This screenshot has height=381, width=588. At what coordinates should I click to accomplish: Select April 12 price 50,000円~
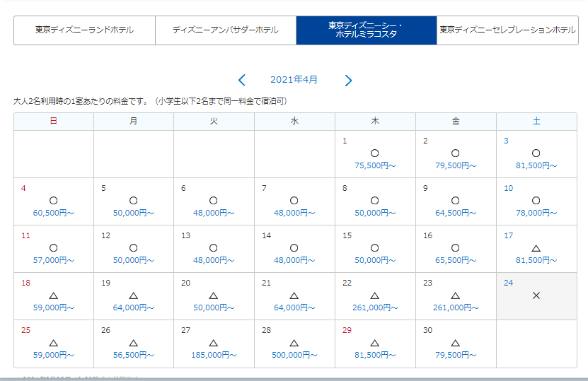134,260
